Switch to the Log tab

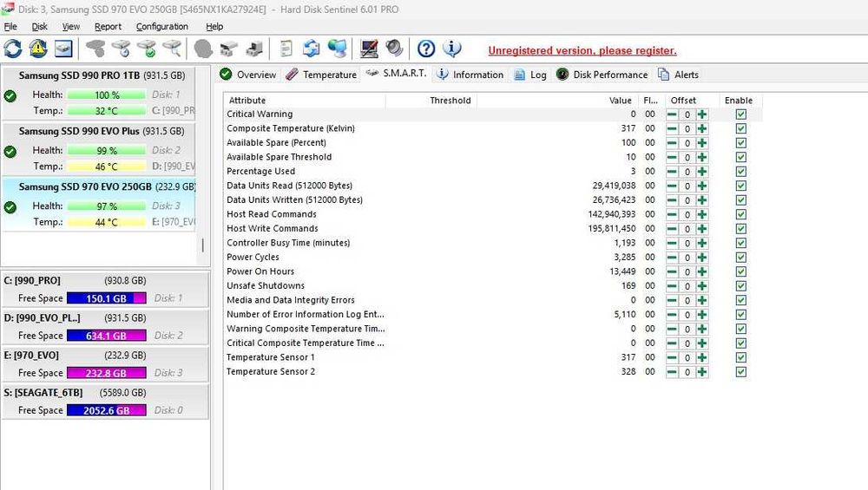pyautogui.click(x=530, y=75)
